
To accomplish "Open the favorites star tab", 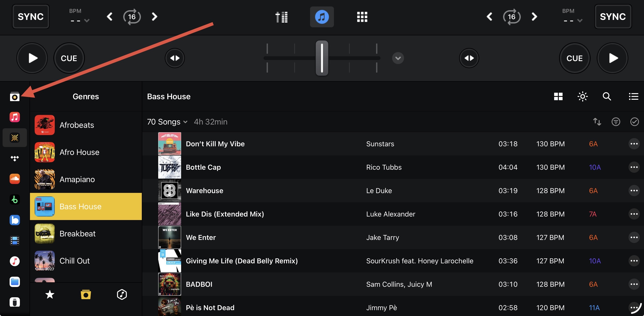I will click(x=50, y=294).
